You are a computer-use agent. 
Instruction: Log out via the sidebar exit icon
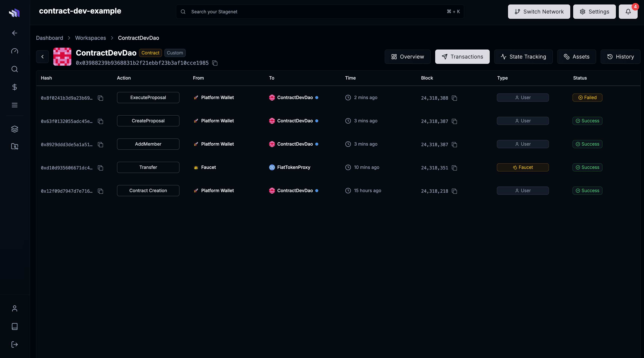pyautogui.click(x=14, y=344)
